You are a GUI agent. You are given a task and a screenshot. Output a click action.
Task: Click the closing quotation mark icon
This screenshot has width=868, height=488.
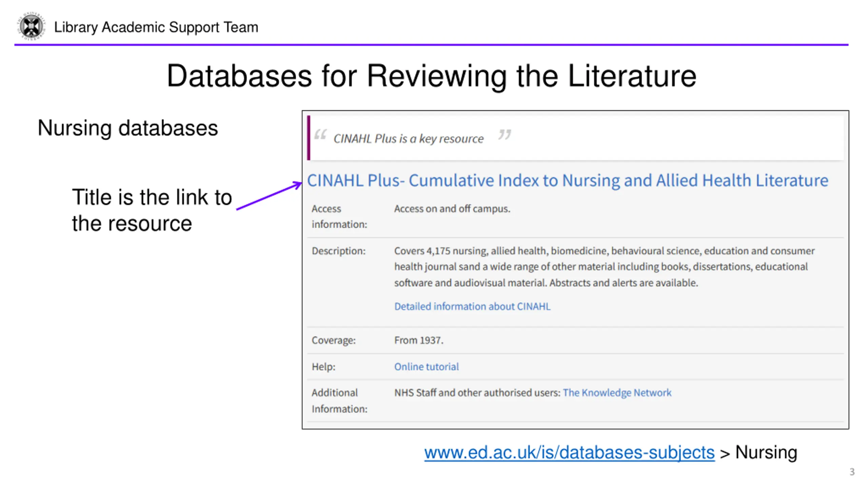[505, 135]
